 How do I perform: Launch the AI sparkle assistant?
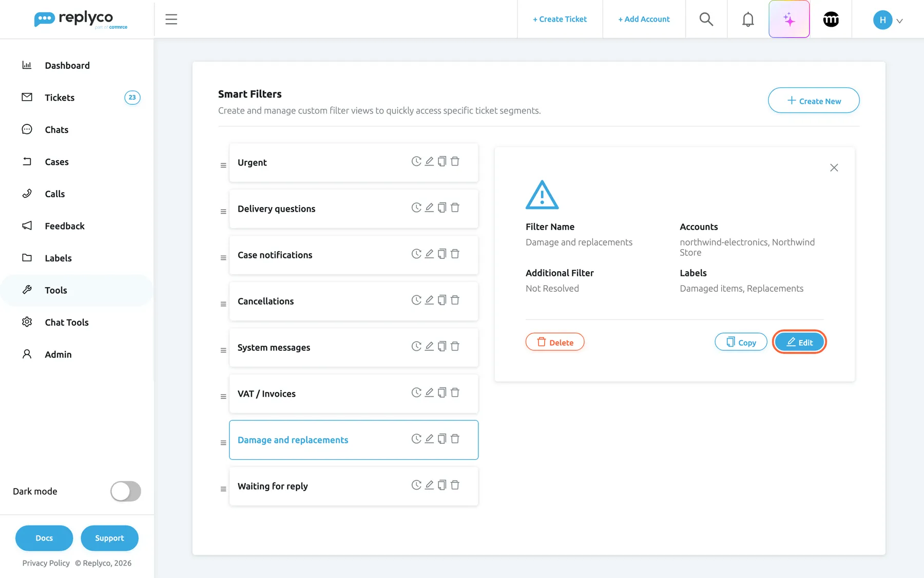click(x=789, y=20)
